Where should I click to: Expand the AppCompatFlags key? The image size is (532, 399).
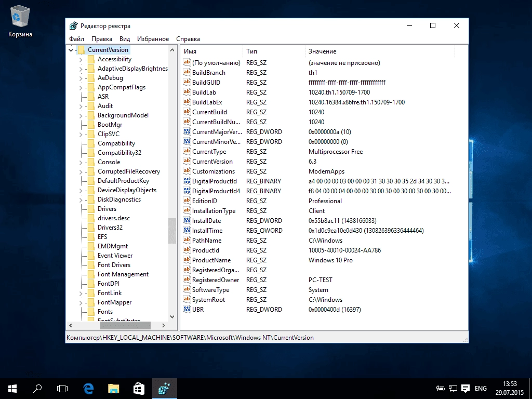pos(81,88)
